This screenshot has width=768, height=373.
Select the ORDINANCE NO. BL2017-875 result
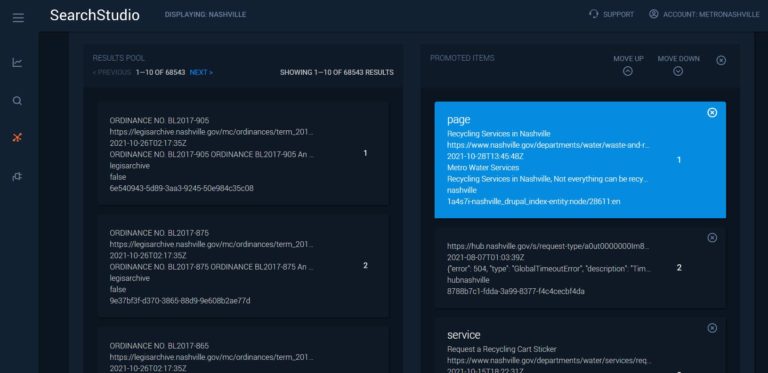click(243, 266)
